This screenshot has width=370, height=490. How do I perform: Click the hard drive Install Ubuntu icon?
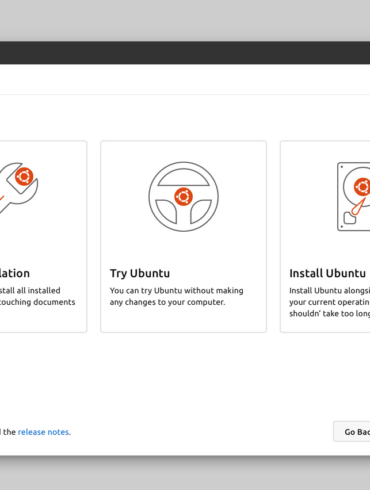coord(353,197)
